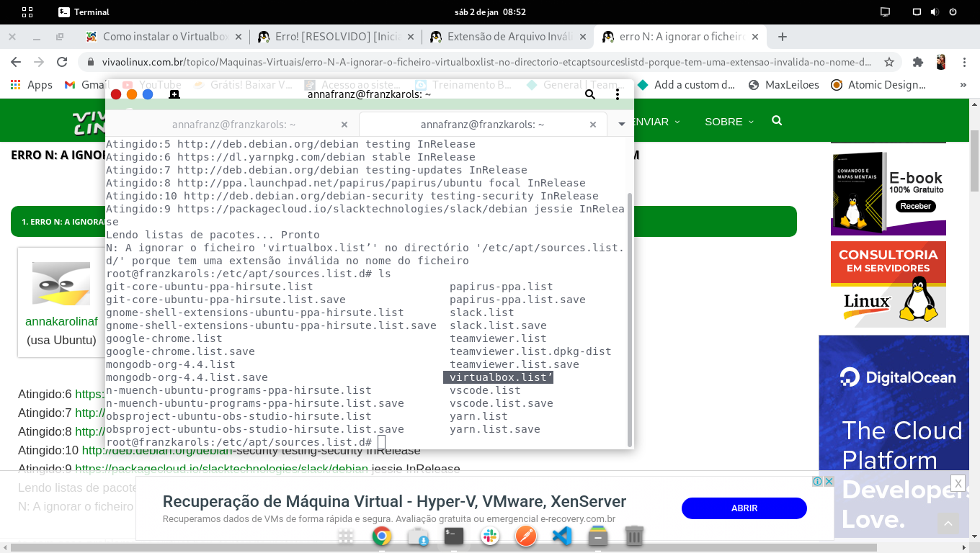Image resolution: width=980 pixels, height=553 pixels.
Task: Launch Visual Studio Code from the dock
Action: (562, 536)
